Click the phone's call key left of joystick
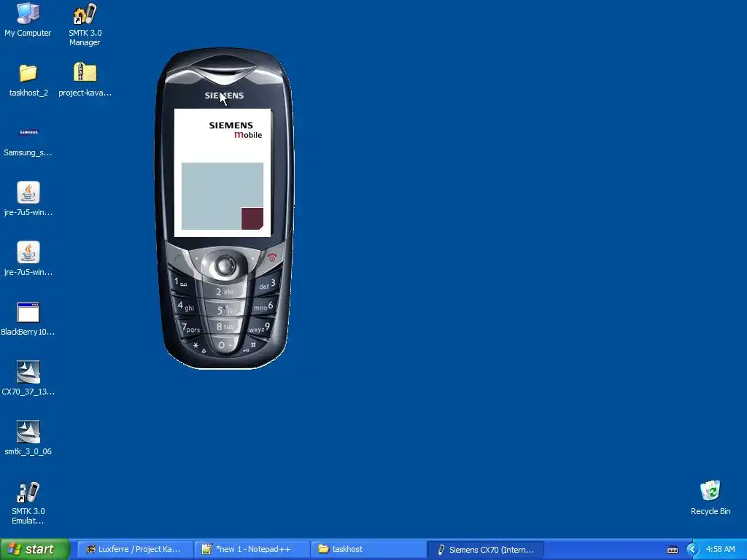Image resolution: width=747 pixels, height=560 pixels. pos(178,260)
